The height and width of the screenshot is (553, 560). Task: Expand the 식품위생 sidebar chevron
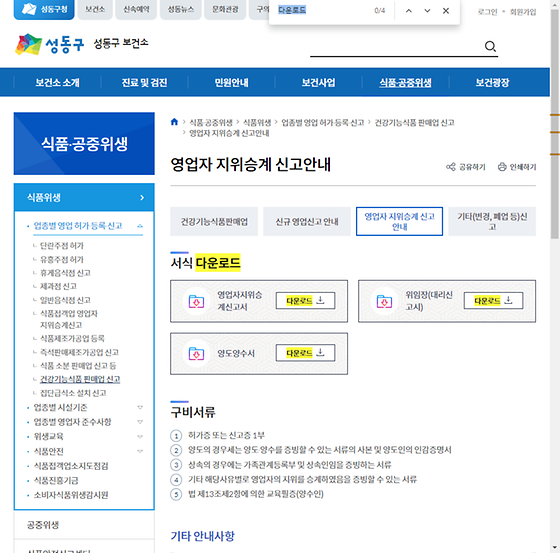[142, 197]
